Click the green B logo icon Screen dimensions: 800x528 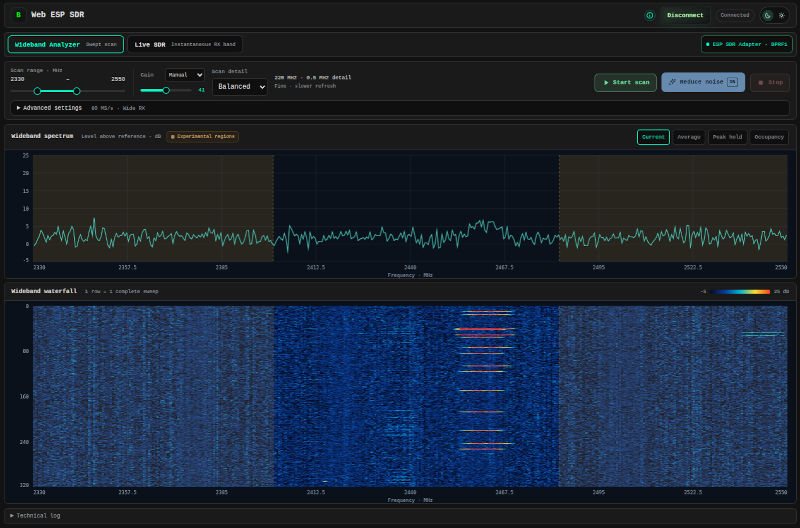coord(18,15)
